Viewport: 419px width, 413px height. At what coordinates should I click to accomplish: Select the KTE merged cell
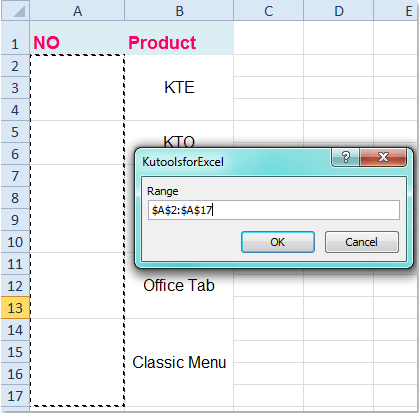click(x=179, y=88)
